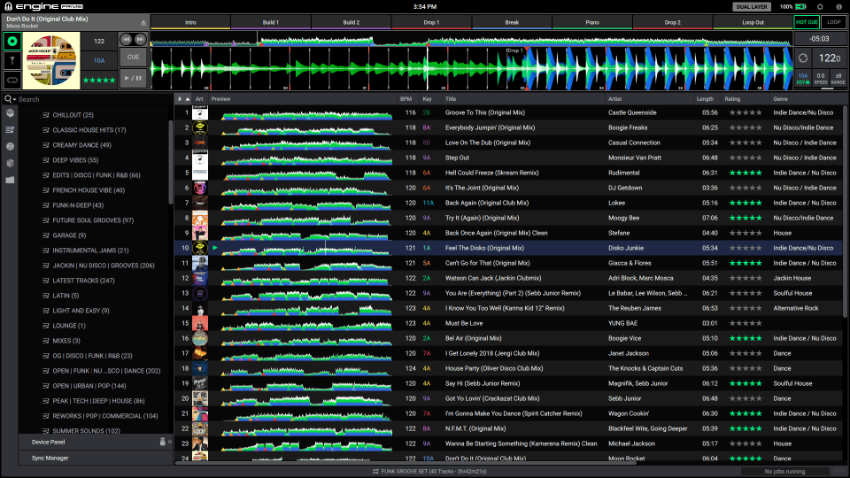The width and height of the screenshot is (850, 478).
Task: Jump to the Piano hot cue
Action: [592, 23]
